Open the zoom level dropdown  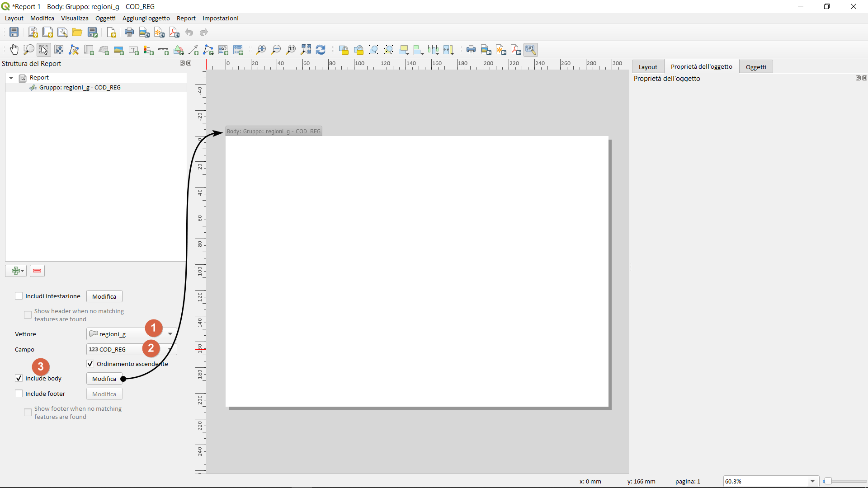pos(812,481)
